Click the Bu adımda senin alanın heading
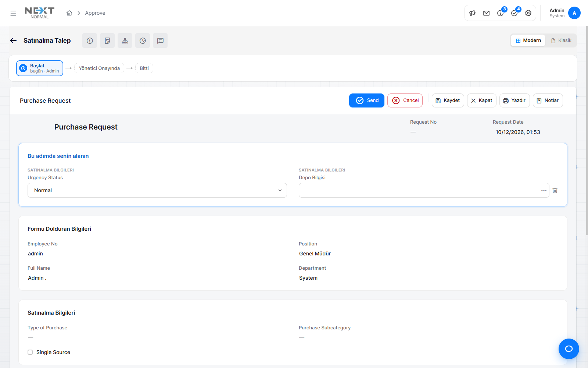The width and height of the screenshot is (588, 368). (58, 156)
